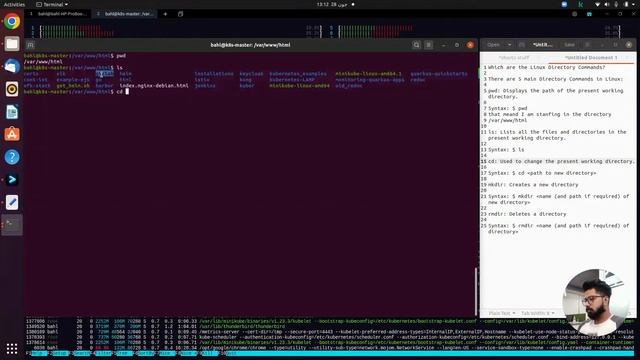Click Activities in the top bar
Viewport: 640px width, 360px height.
tap(14, 4)
